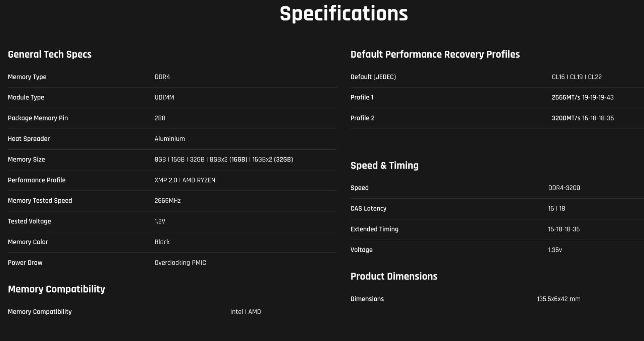Image resolution: width=644 pixels, height=341 pixels.
Task: Select the Tested Voltage label
Action: pyautogui.click(x=30, y=221)
